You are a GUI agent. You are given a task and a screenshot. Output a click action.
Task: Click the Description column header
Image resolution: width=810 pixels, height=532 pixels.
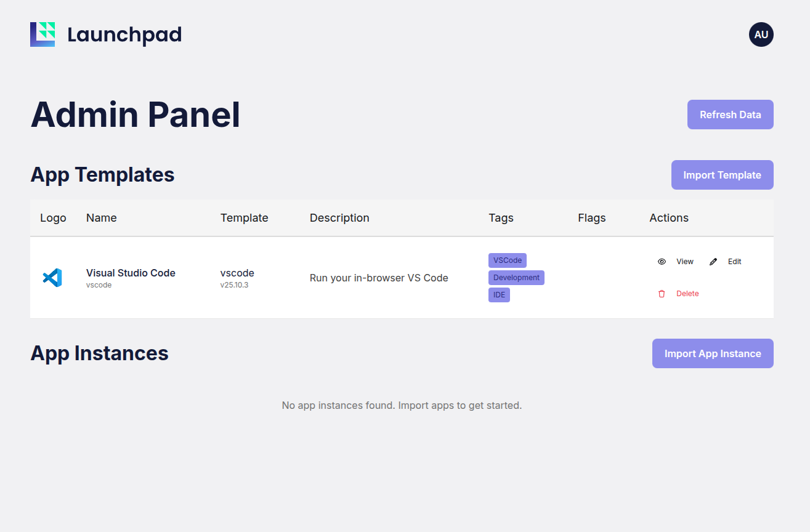point(339,218)
